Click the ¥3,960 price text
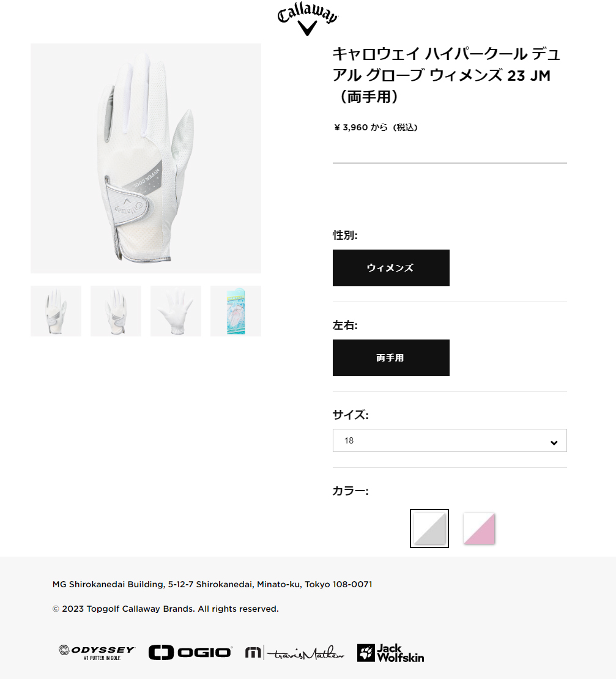 pos(376,127)
